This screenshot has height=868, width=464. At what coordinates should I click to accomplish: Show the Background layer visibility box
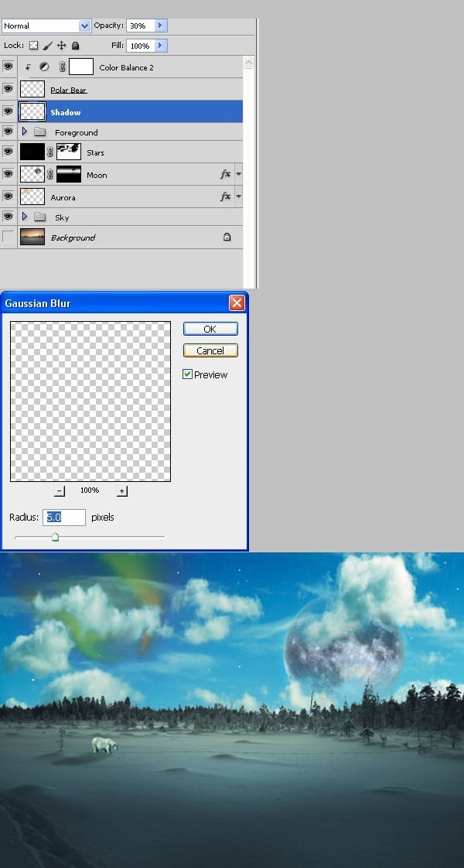point(8,237)
